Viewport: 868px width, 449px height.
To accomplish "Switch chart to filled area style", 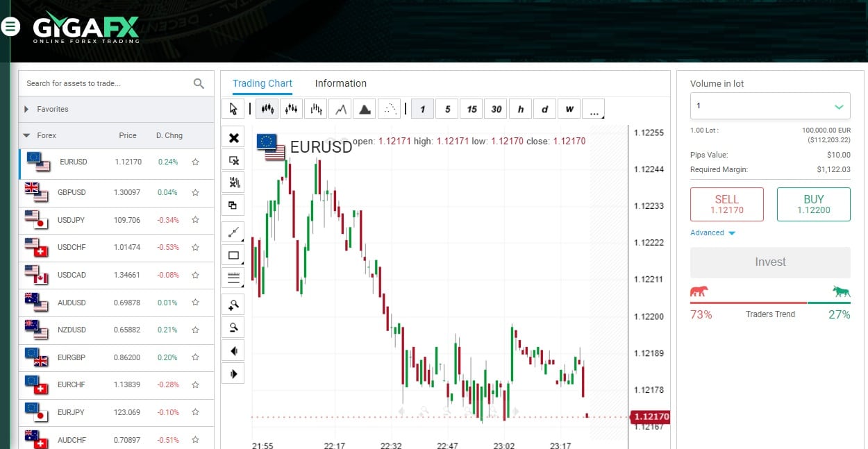I will (x=365, y=109).
